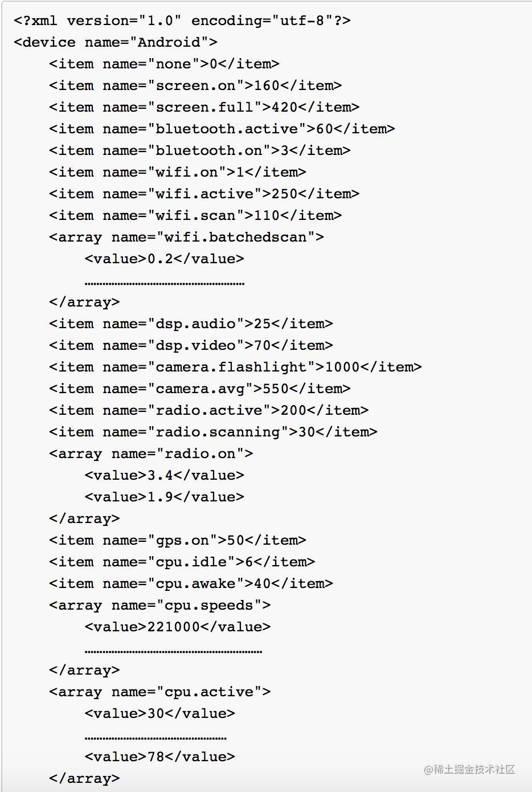Click the gps.on item line
Image resolution: width=532 pixels, height=792 pixels.
coord(178,540)
